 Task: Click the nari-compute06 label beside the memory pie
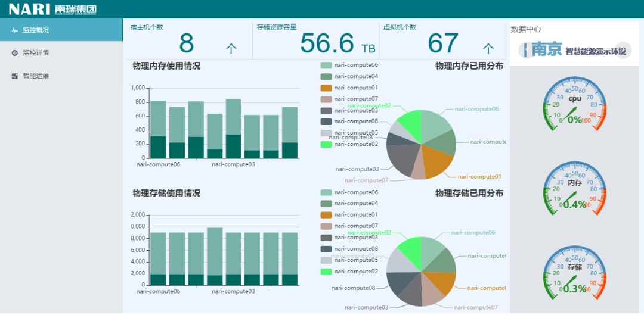click(476, 109)
